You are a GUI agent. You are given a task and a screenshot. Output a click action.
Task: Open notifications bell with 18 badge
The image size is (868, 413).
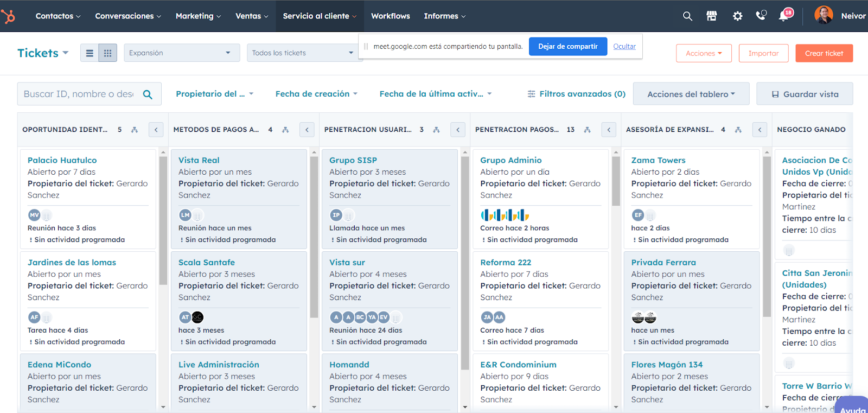click(x=785, y=15)
